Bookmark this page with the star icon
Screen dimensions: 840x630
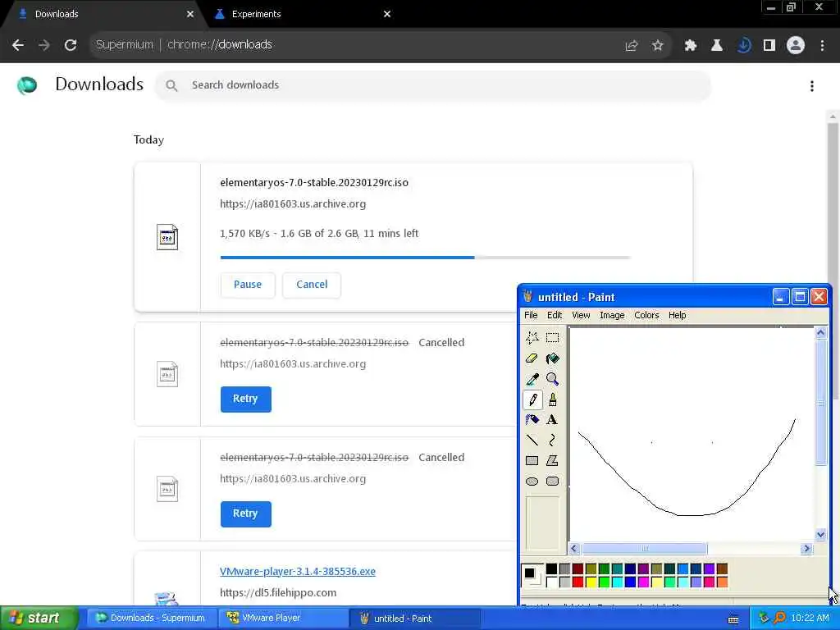658,46
